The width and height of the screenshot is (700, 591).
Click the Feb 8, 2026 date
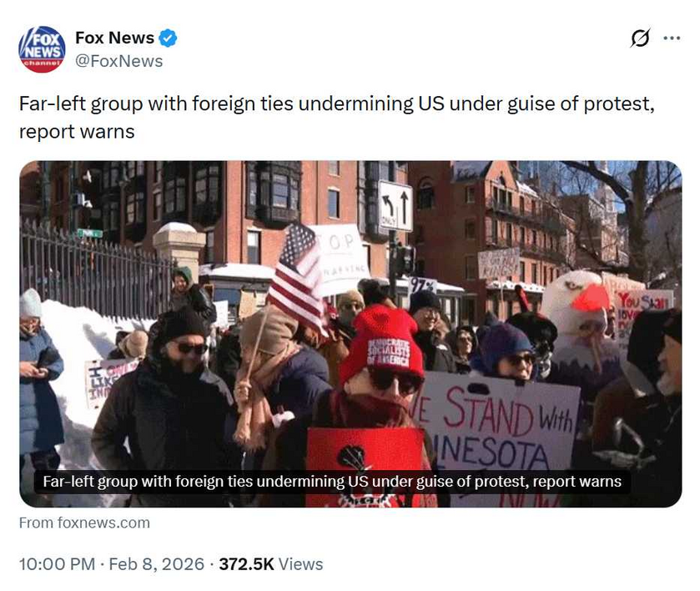(x=156, y=564)
